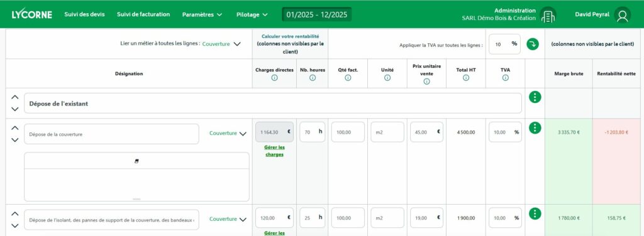The height and width of the screenshot is (236, 644).
Task: Open the user profile avatar icon
Action: tap(622, 15)
